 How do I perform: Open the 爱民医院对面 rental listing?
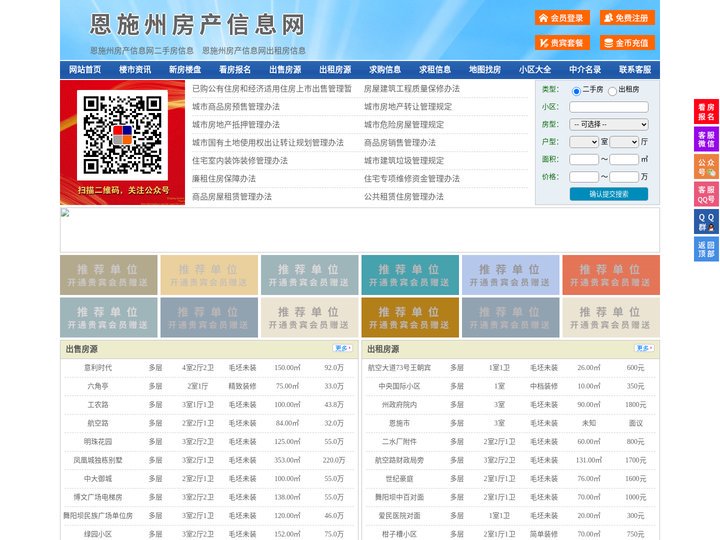399,516
